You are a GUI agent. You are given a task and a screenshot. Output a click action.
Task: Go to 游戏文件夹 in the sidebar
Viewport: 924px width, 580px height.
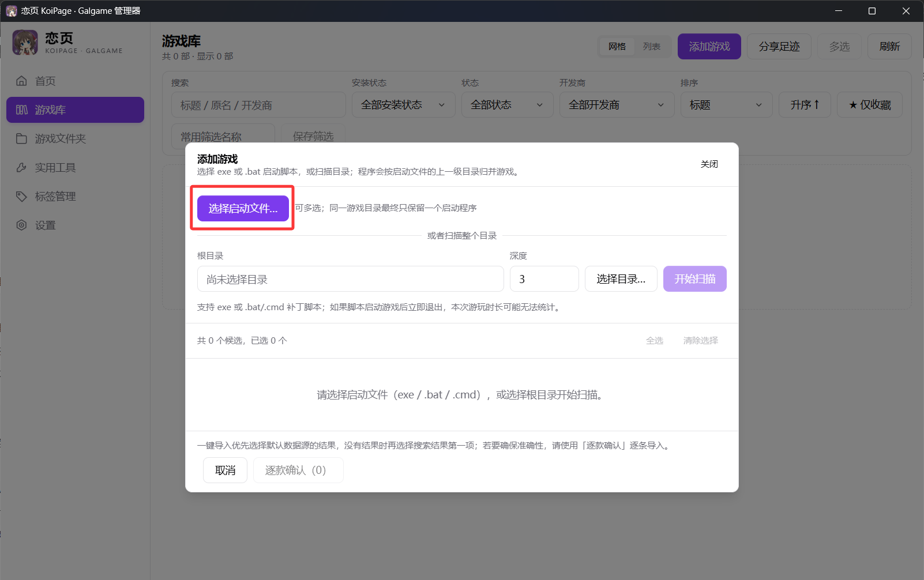[75, 138]
